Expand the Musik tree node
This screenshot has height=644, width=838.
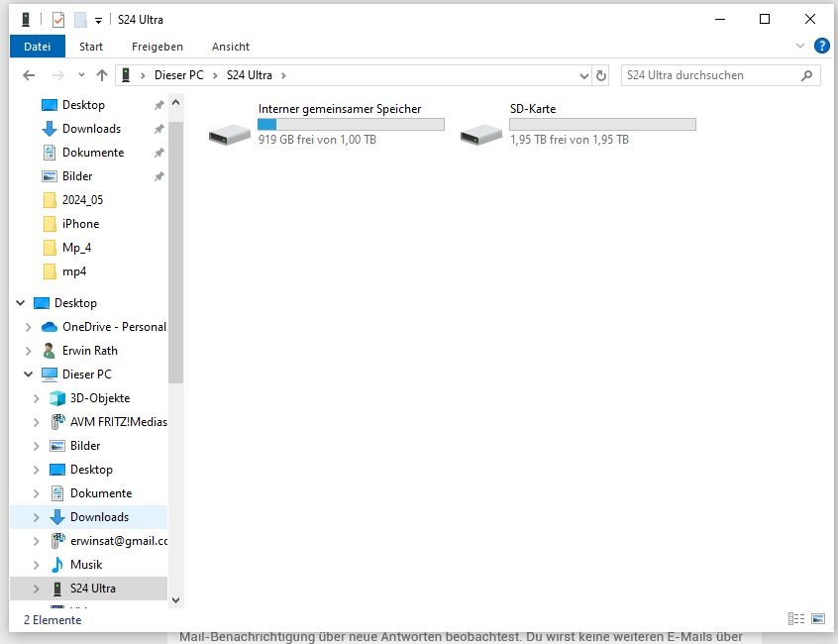36,565
